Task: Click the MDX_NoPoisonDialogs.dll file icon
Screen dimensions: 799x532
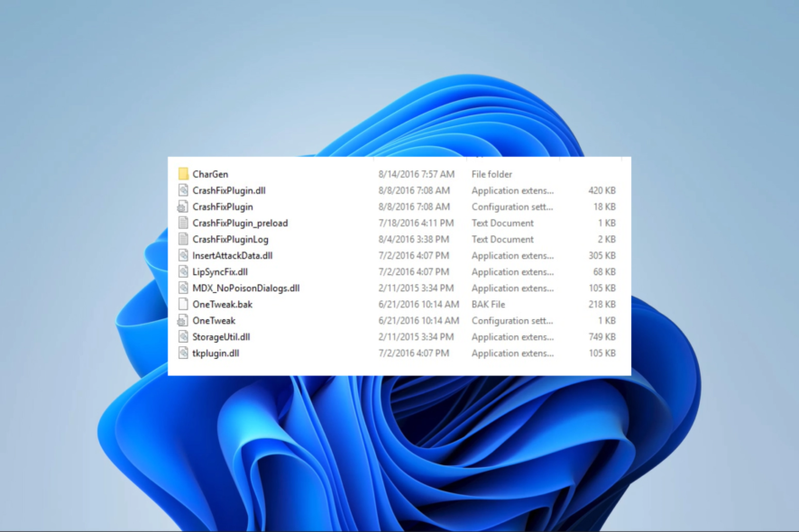Action: (183, 289)
